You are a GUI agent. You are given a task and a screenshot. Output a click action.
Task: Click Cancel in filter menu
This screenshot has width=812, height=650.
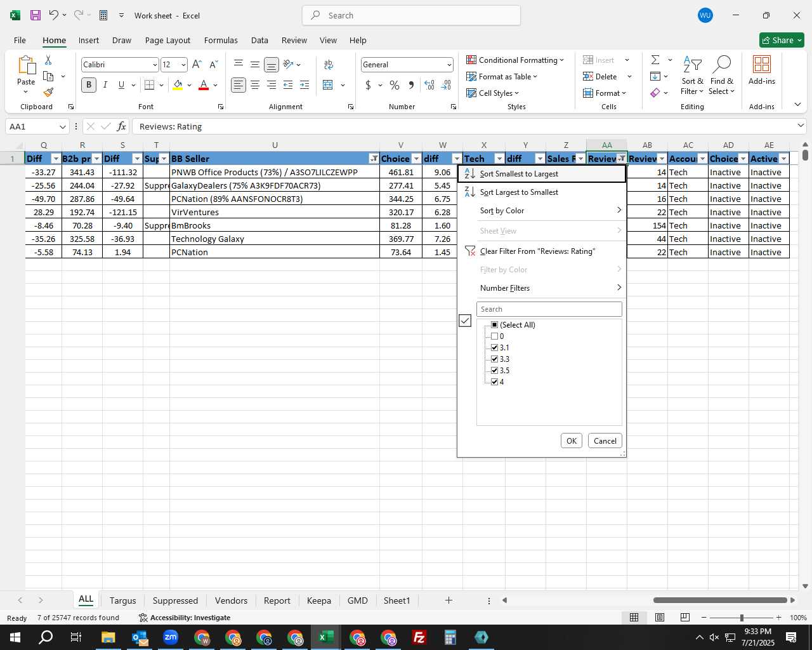(605, 441)
